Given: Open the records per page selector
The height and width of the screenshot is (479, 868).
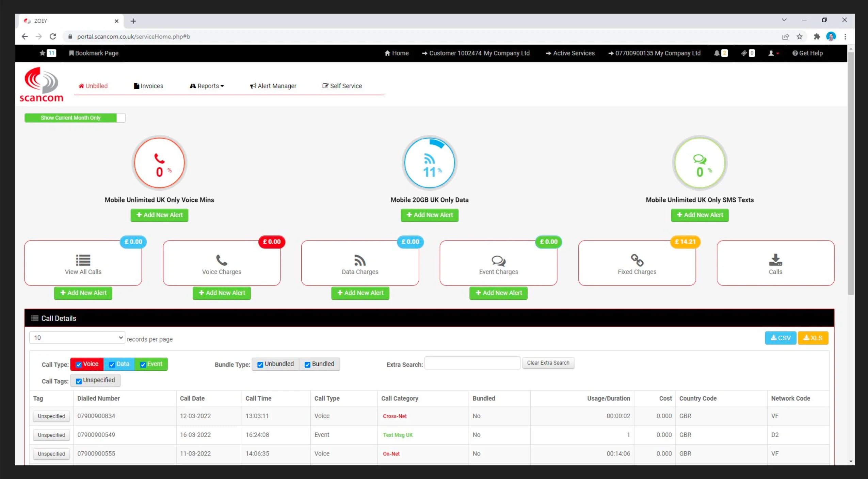Looking at the screenshot, I should [77, 337].
